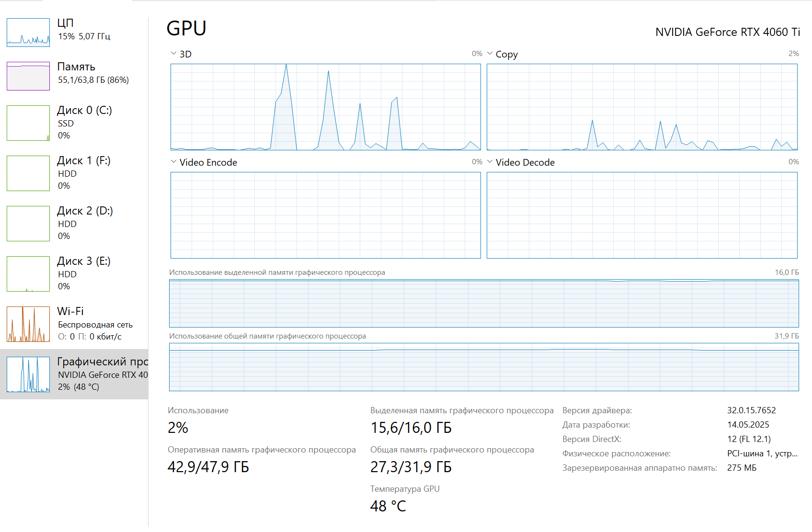Select the Диск 3 (E:) graph icon
The height and width of the screenshot is (532, 812).
tap(28, 274)
